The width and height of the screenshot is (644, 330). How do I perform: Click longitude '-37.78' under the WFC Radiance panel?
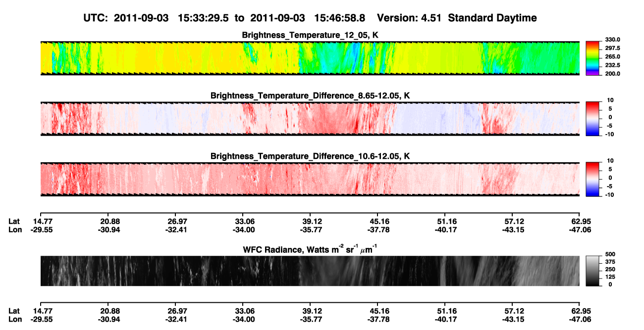pos(379,319)
